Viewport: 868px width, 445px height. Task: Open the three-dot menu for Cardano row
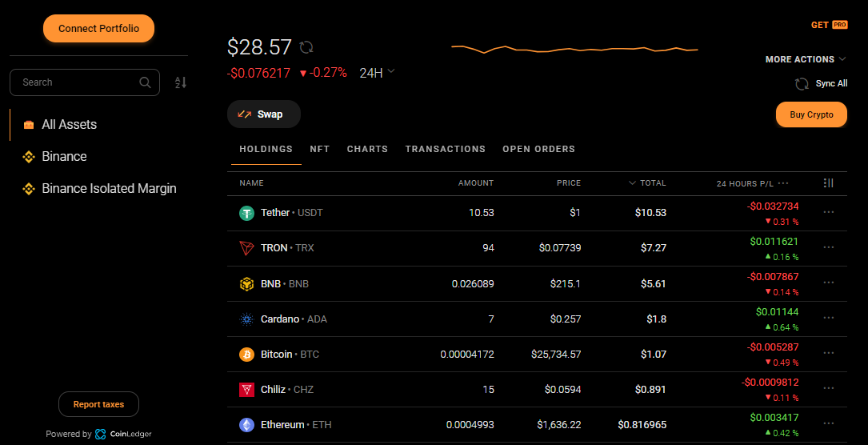829,318
